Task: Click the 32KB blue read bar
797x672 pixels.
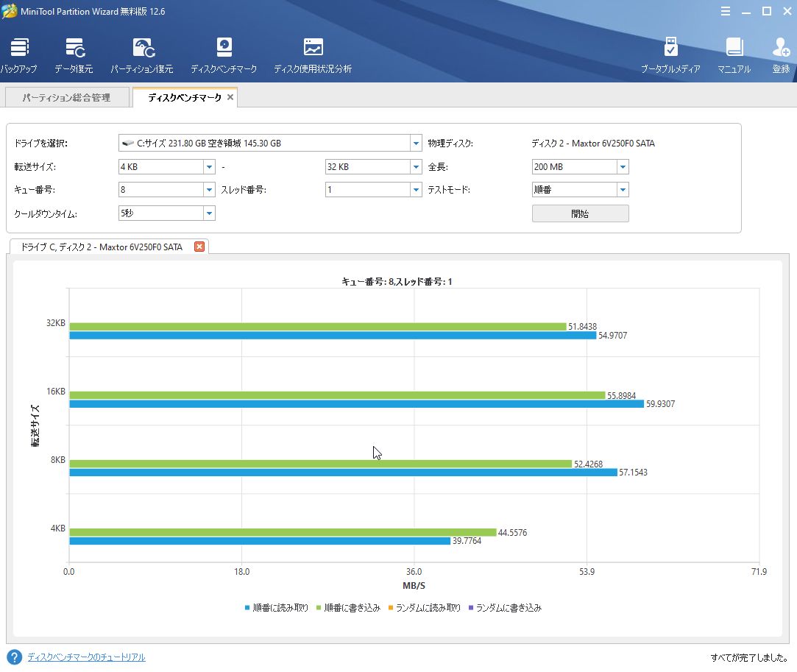Action: [333, 335]
